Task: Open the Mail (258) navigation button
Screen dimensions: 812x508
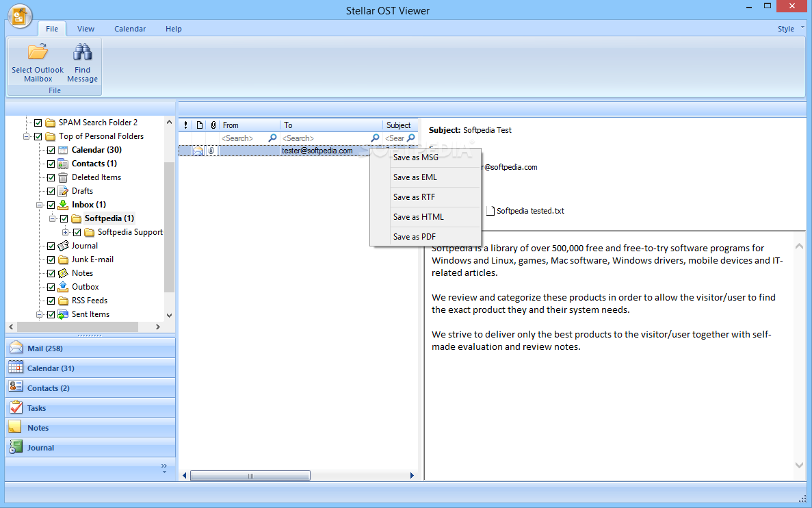Action: [x=90, y=348]
